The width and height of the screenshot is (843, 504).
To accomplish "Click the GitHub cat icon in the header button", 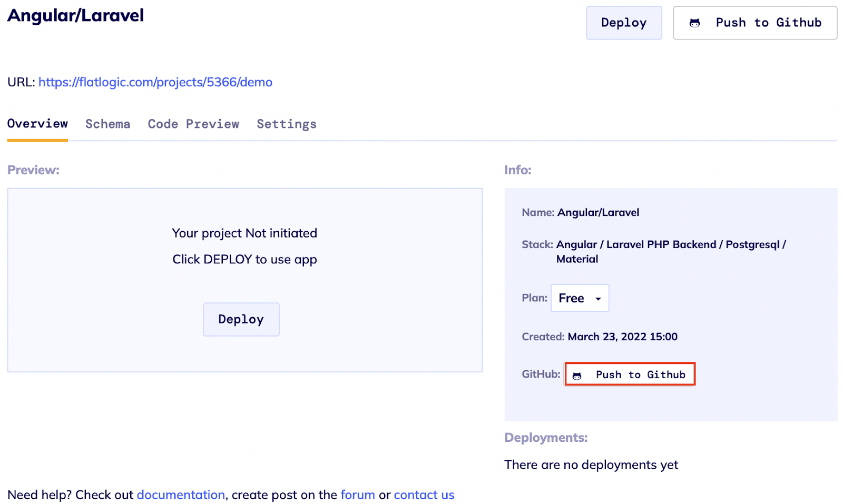I will tap(694, 23).
